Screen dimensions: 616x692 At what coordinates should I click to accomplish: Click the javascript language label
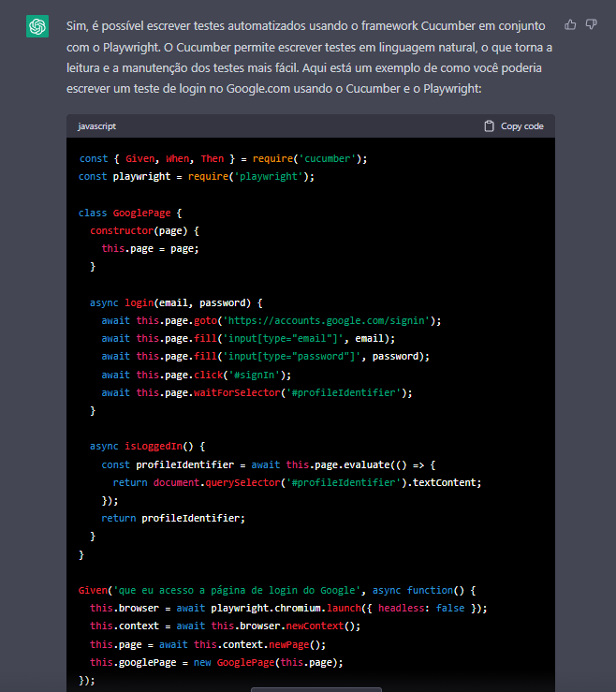pos(97,126)
